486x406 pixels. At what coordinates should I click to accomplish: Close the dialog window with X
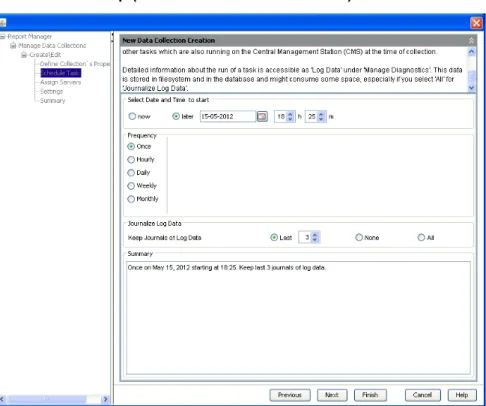[x=476, y=23]
